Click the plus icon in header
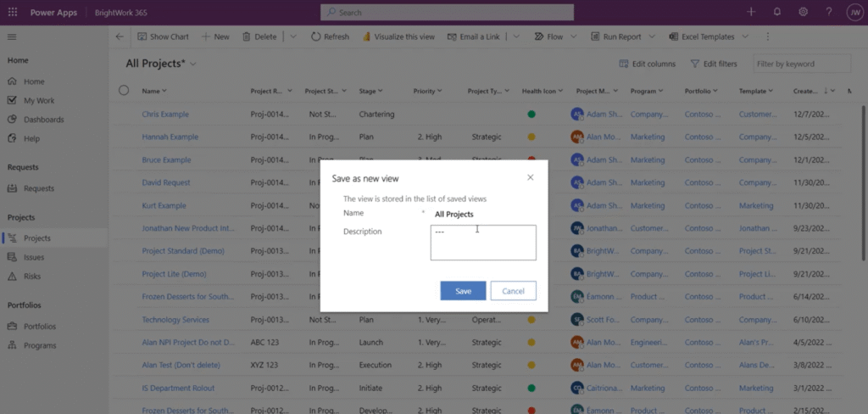 (751, 12)
